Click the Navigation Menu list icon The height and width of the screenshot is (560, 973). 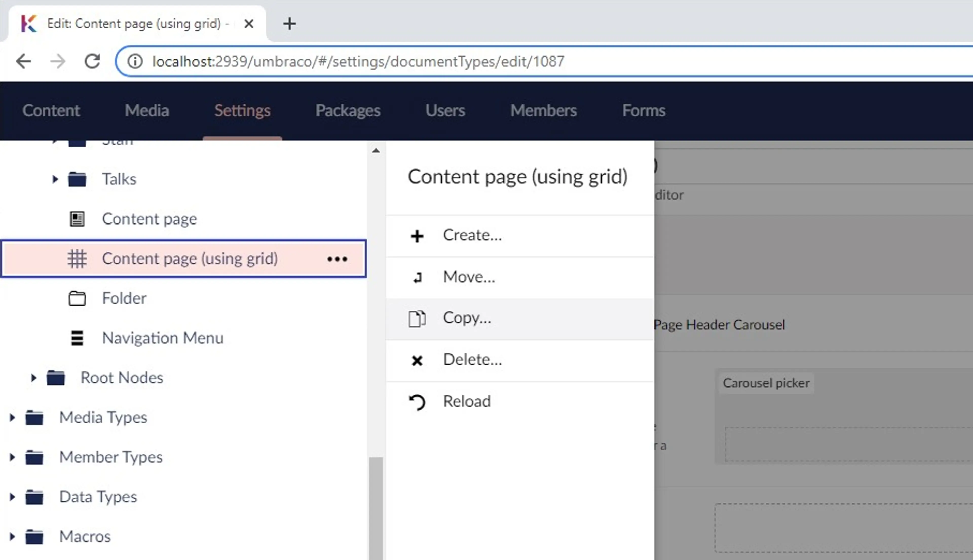[77, 338]
